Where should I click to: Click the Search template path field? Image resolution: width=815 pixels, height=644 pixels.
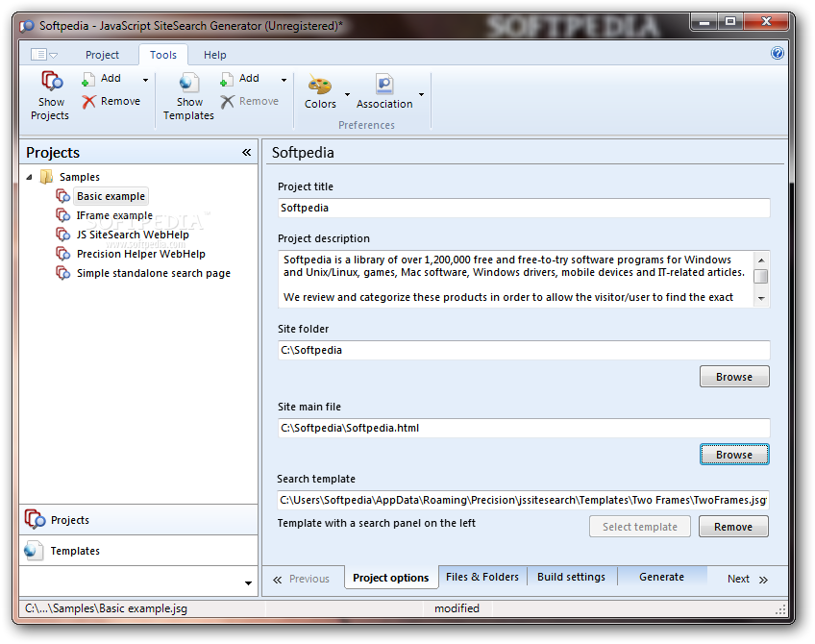pyautogui.click(x=523, y=500)
